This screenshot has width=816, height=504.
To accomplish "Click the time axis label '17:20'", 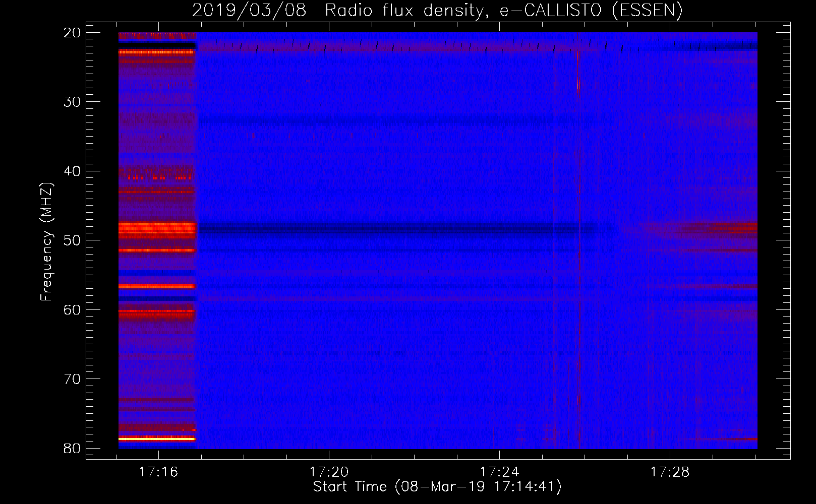I will coord(329,472).
